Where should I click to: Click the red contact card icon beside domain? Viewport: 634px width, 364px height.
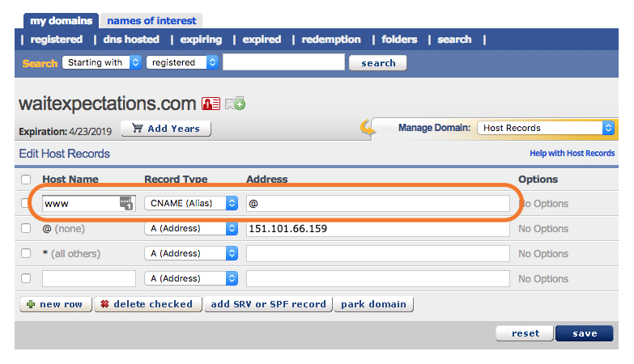(x=211, y=104)
